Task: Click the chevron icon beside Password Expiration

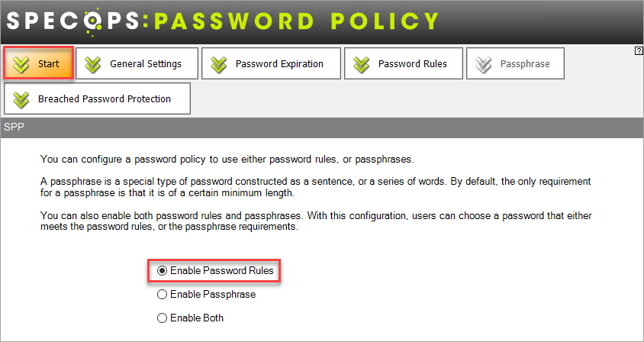Action: (219, 65)
